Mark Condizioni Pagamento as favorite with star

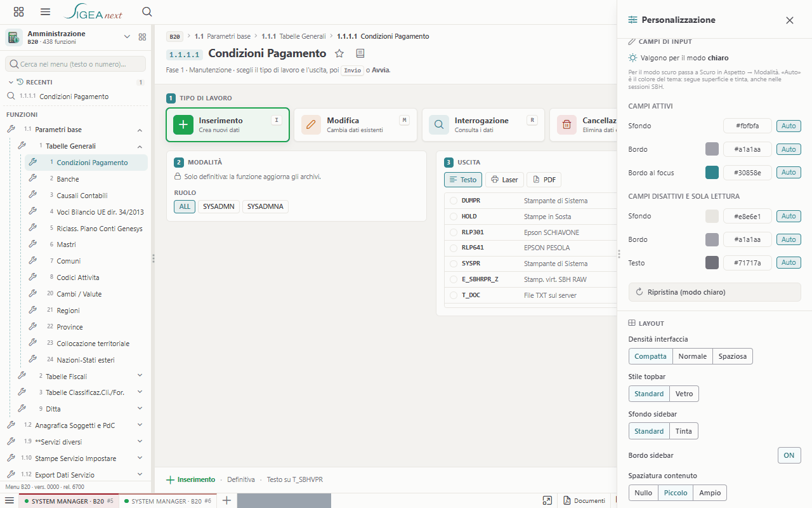point(339,53)
